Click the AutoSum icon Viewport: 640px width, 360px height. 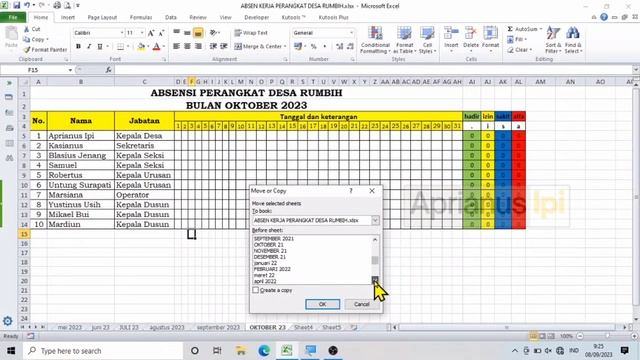click(510, 29)
